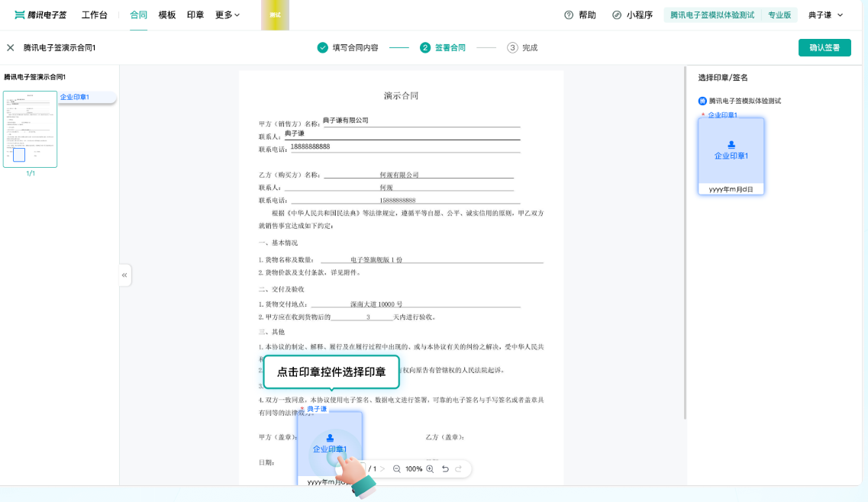Click the 100% zoom level control

point(414,468)
